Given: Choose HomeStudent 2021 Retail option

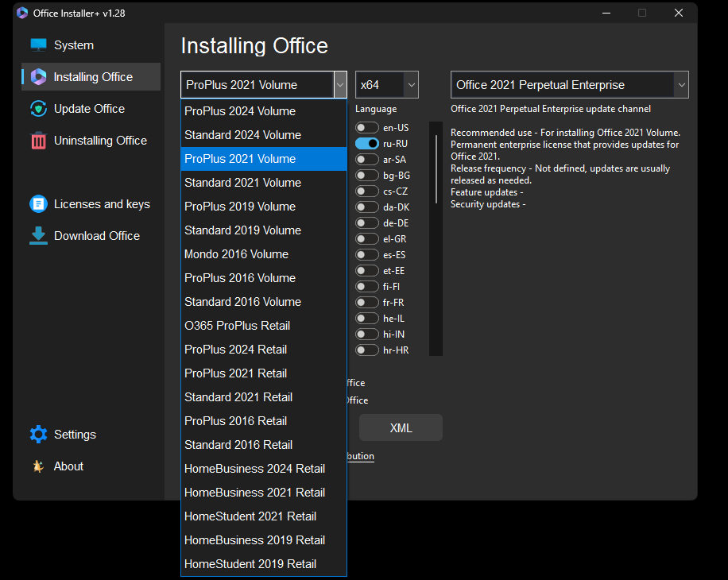Looking at the screenshot, I should [x=264, y=516].
